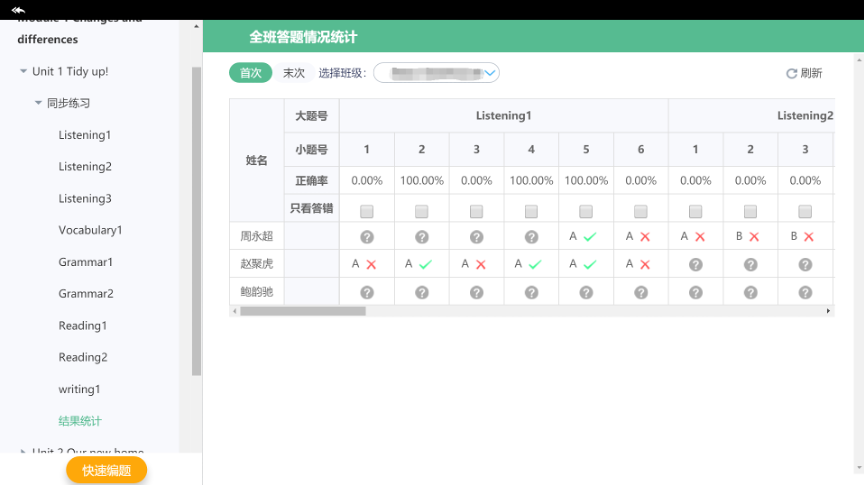Check 只看答错 box for Listening2 question 2

(750, 211)
